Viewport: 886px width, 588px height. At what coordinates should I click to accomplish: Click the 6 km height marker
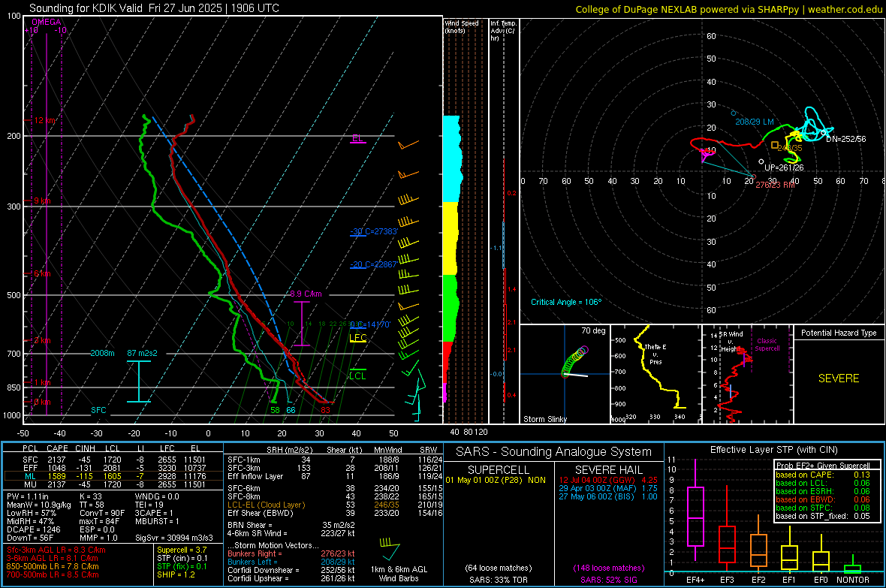42,273
